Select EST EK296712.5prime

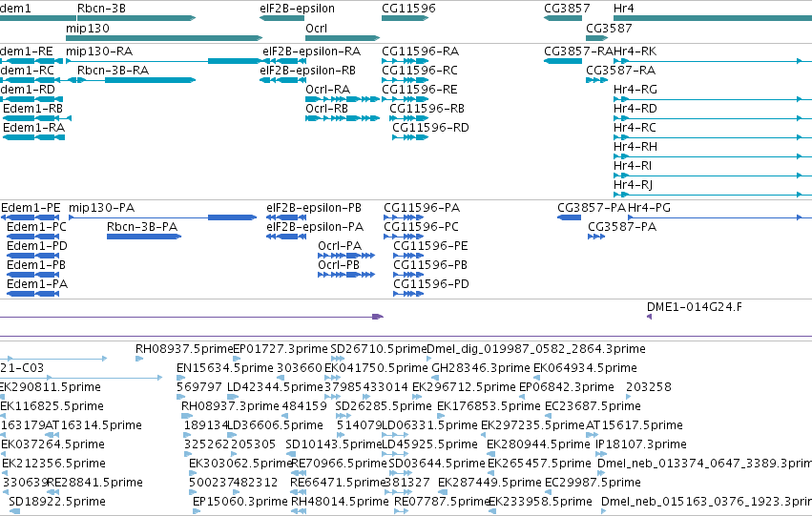coord(464,387)
